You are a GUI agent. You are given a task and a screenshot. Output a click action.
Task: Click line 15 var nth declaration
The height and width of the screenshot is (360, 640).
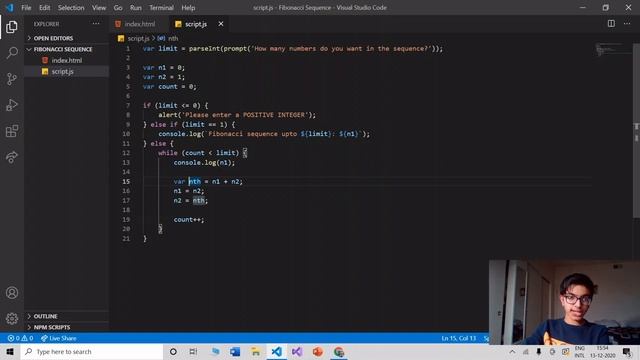tap(208, 182)
